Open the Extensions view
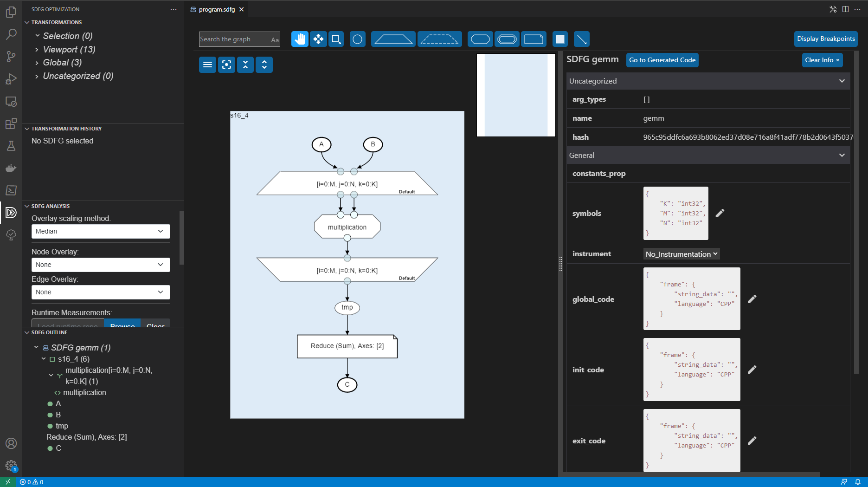This screenshot has width=868, height=487. click(x=11, y=123)
